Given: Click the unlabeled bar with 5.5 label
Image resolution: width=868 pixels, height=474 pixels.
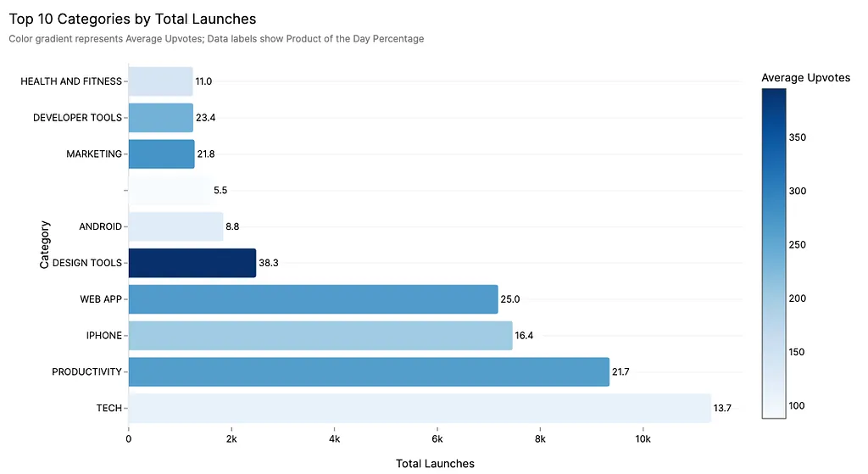Looking at the screenshot, I should pos(169,191).
